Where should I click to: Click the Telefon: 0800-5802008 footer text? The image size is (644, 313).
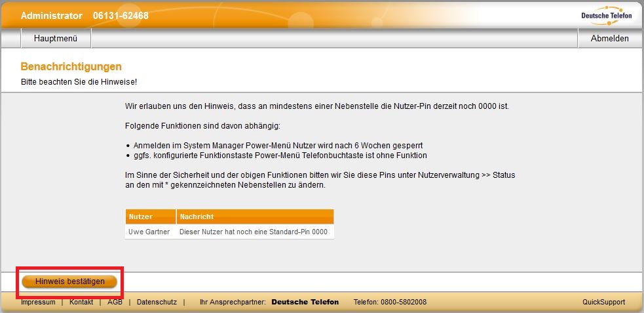(390, 303)
